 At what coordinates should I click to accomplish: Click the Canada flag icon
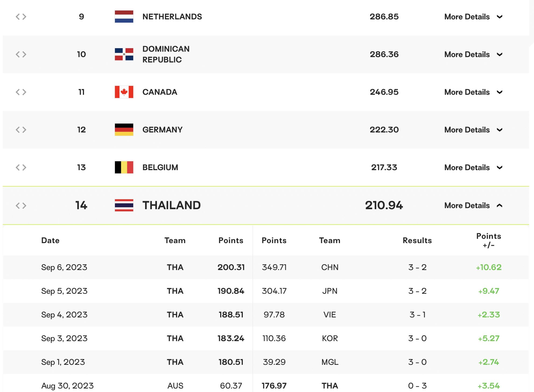(x=124, y=92)
